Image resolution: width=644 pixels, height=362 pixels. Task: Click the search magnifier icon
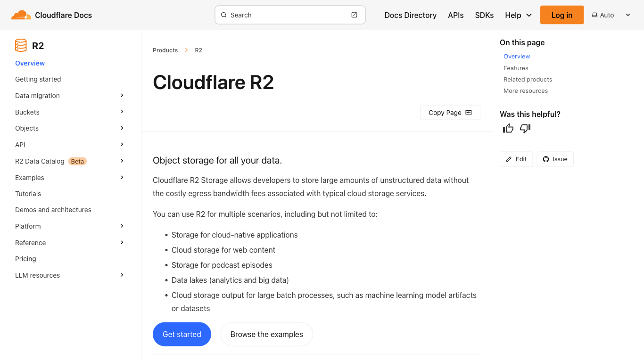pos(224,15)
